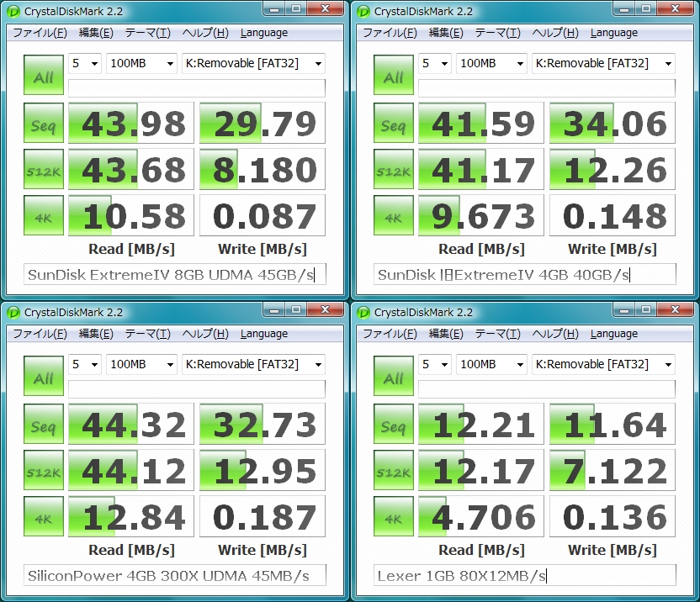Open K:Removable drive dropdown in Lexer window
This screenshot has width=700, height=602.
click(x=603, y=365)
